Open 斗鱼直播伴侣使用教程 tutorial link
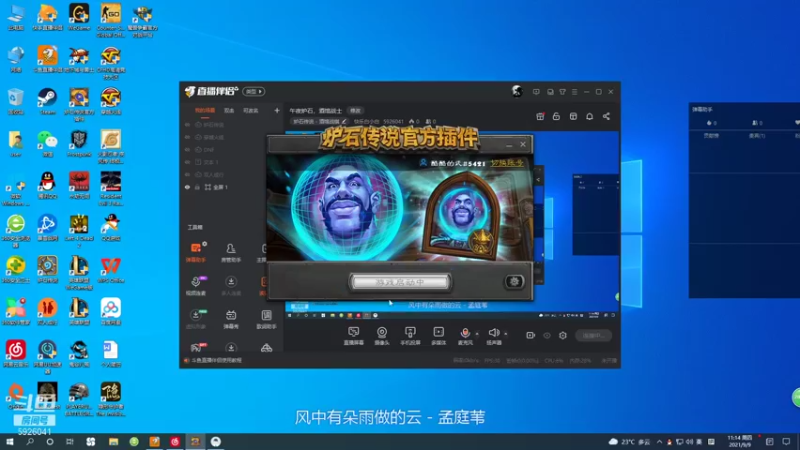The image size is (800, 450). pos(216,360)
